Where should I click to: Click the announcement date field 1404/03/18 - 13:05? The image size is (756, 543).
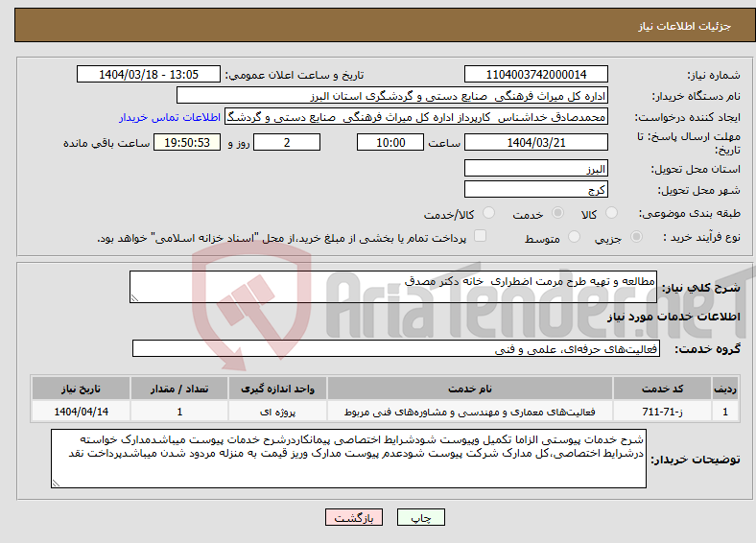pyautogui.click(x=149, y=74)
